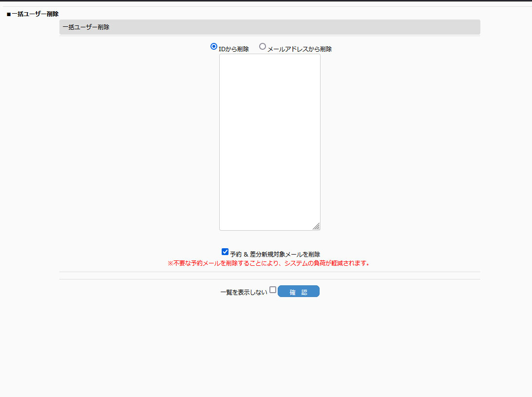Select the IDから削除 radio button
This screenshot has width=532, height=397.
click(x=213, y=47)
